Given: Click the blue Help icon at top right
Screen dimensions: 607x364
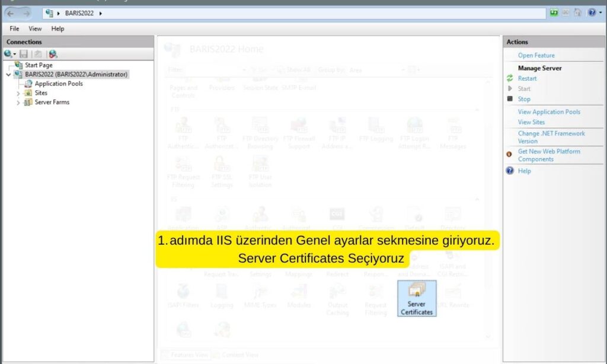Looking at the screenshot, I should point(592,13).
